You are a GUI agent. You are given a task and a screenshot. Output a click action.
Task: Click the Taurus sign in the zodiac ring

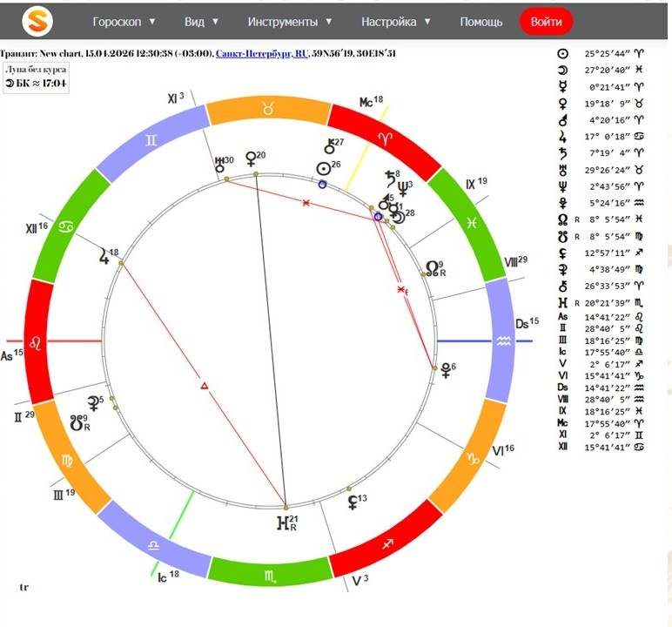(268, 109)
